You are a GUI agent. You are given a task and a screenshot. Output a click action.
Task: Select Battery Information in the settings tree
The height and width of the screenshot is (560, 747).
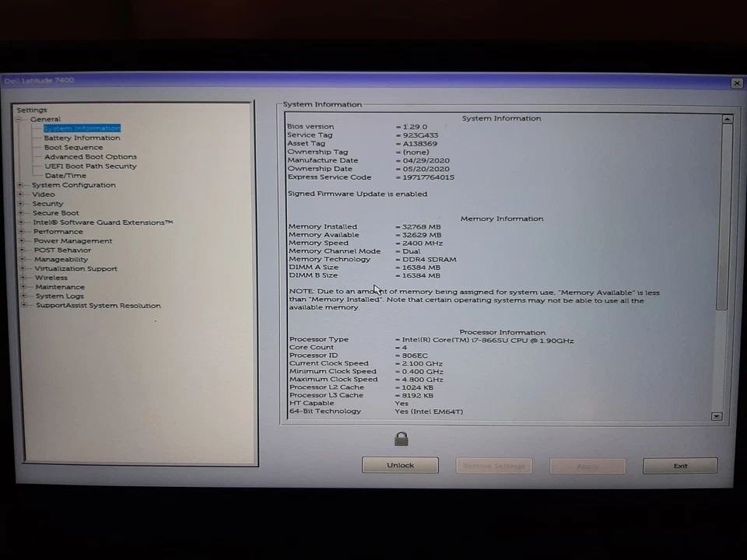82,138
